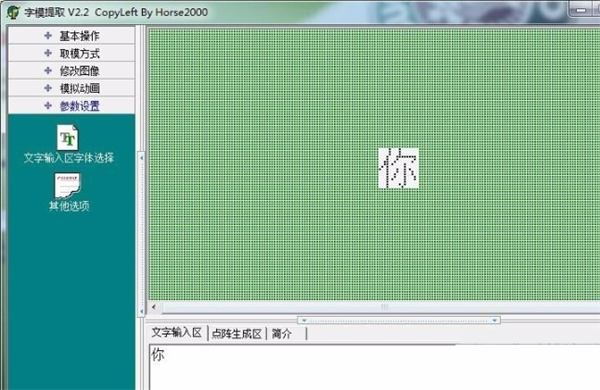Expand the 修改图像 section
The height and width of the screenshot is (390, 600).
point(72,71)
